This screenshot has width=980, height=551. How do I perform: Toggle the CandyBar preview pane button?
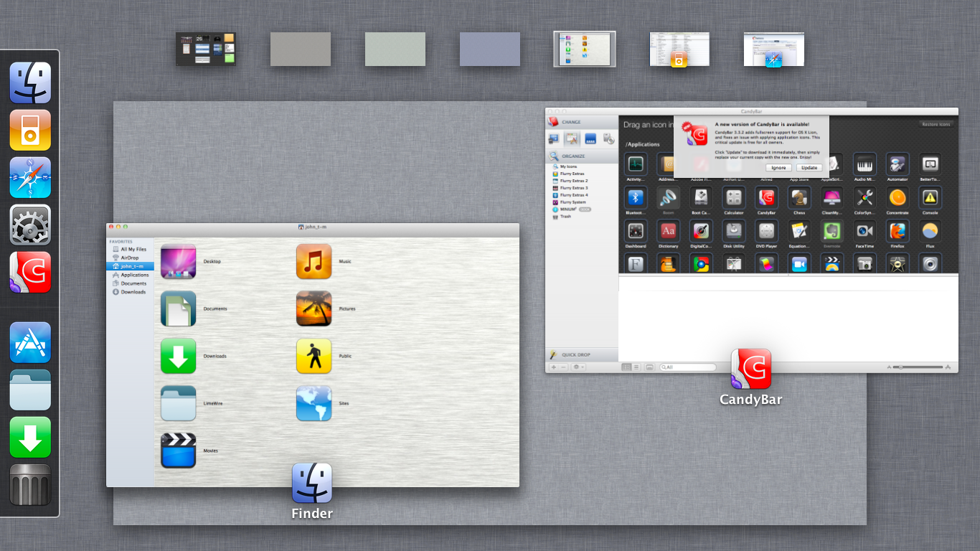tap(649, 367)
